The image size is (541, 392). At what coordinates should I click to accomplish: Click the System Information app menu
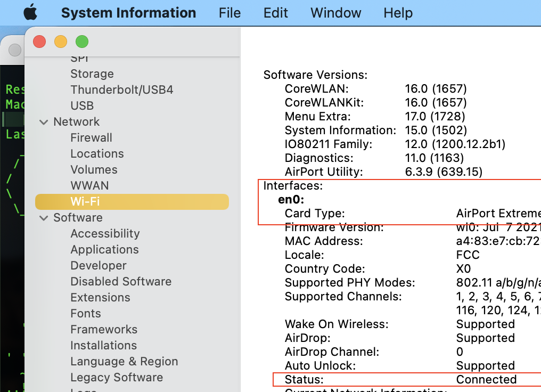click(128, 13)
